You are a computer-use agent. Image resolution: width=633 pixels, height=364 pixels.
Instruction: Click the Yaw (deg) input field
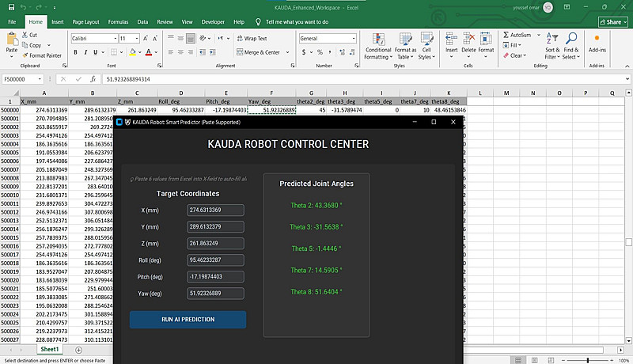coord(215,294)
